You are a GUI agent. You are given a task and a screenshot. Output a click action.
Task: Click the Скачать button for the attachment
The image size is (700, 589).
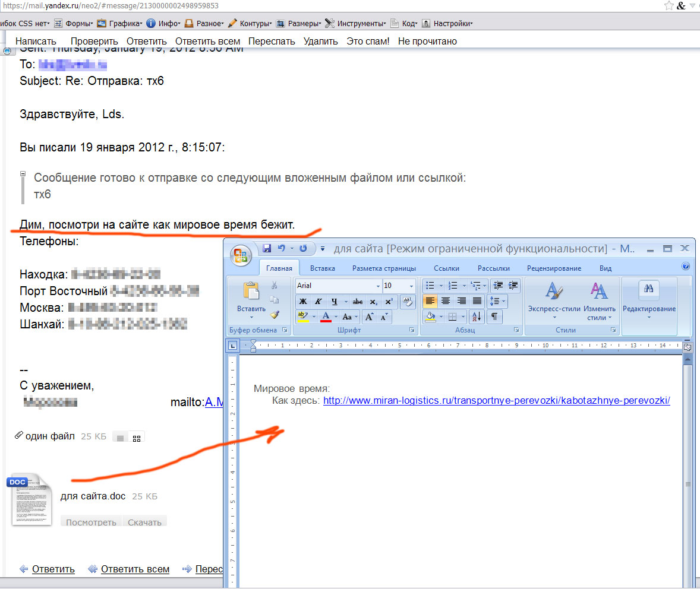[x=144, y=522]
